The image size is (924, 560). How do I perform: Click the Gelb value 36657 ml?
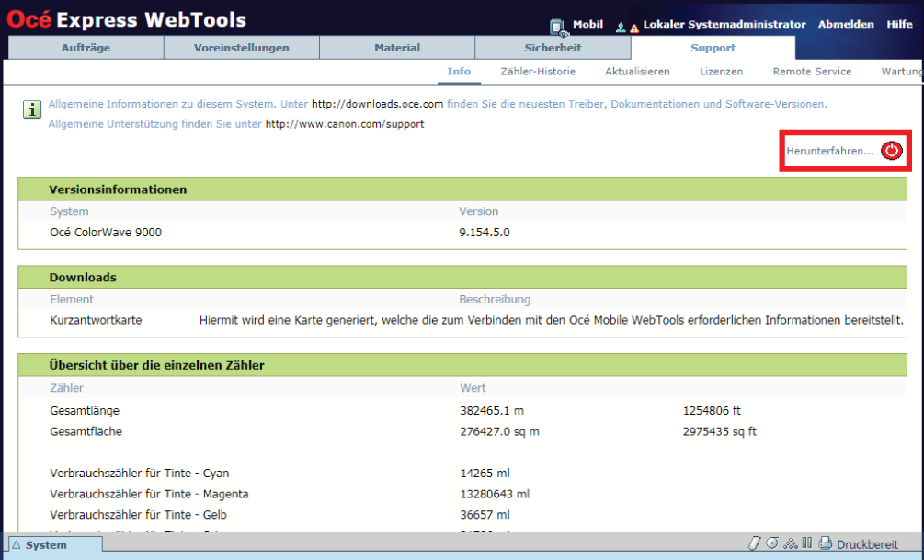coord(485,515)
